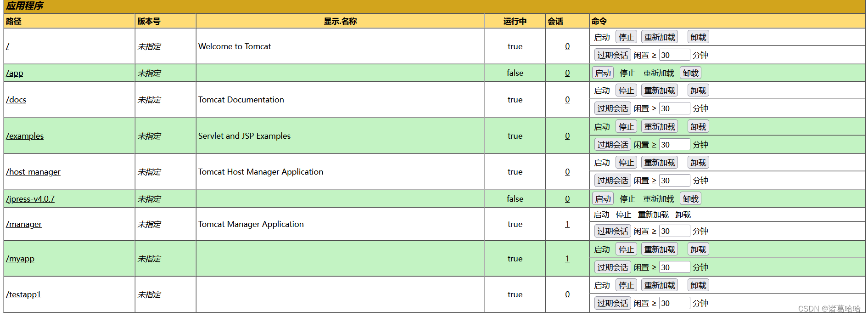Open the /examples path link
Image resolution: width=868 pixels, height=317 pixels.
pos(25,136)
